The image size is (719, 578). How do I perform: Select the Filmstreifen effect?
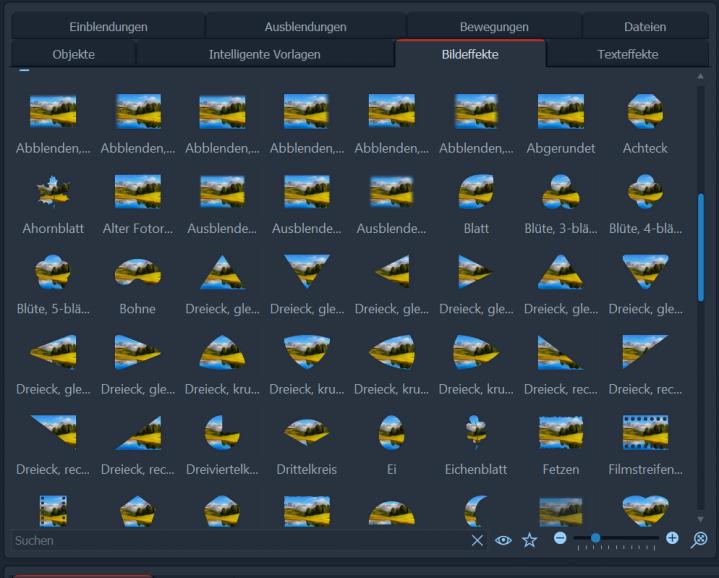click(644, 432)
